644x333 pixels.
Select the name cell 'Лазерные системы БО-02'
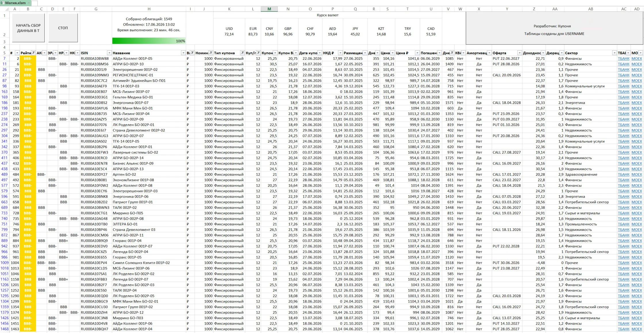coord(149,152)
